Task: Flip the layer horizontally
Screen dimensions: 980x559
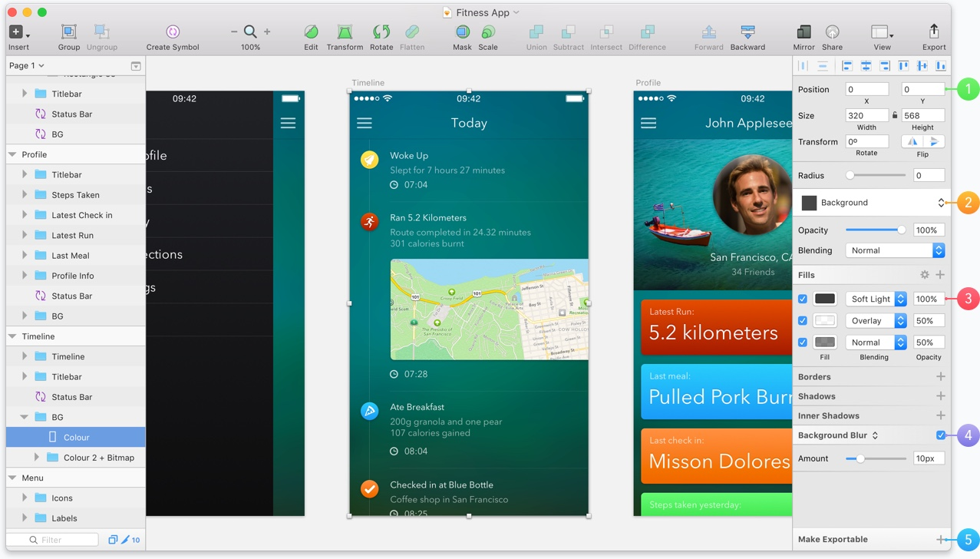Action: point(912,141)
